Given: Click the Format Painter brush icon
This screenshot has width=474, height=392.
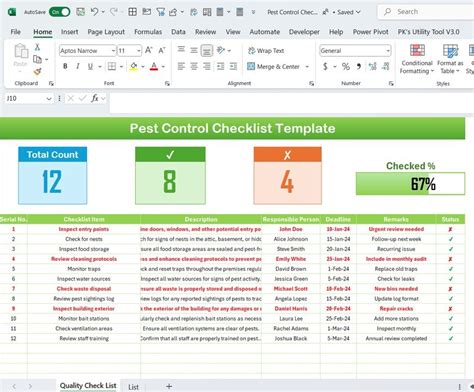Looking at the screenshot, I should click(37, 71).
